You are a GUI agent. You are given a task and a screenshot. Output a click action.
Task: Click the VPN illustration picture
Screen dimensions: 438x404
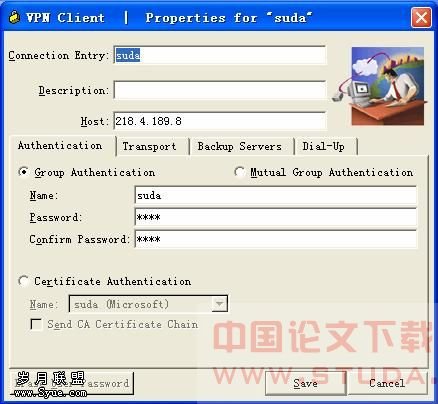tap(388, 86)
